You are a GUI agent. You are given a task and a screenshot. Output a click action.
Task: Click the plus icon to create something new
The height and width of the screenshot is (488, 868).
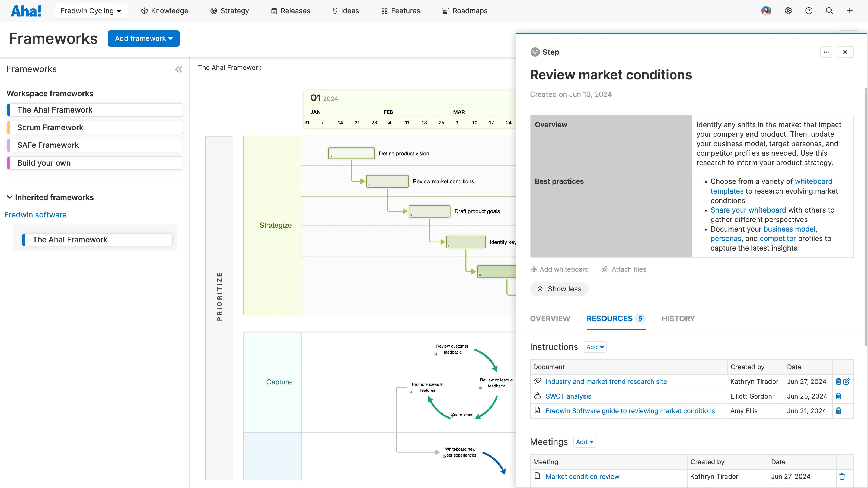pos(850,11)
